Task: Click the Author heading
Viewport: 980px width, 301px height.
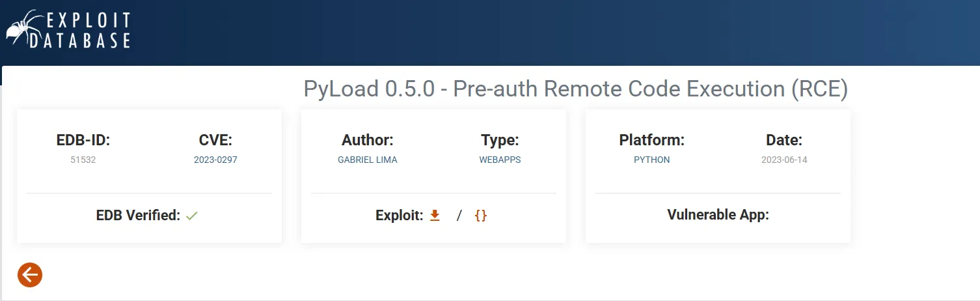Action: click(368, 140)
